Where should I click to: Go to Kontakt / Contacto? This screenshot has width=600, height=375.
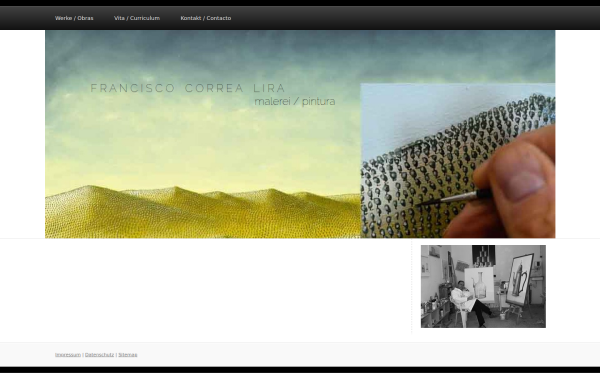205,18
